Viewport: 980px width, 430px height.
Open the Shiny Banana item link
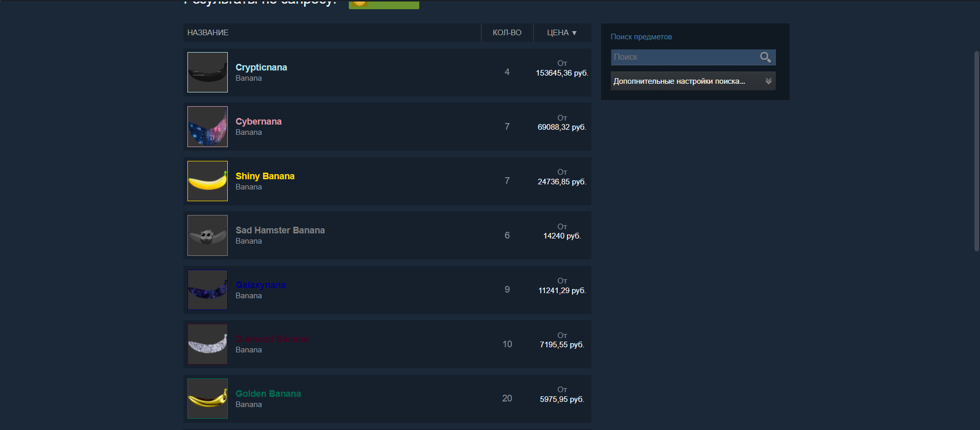265,176
